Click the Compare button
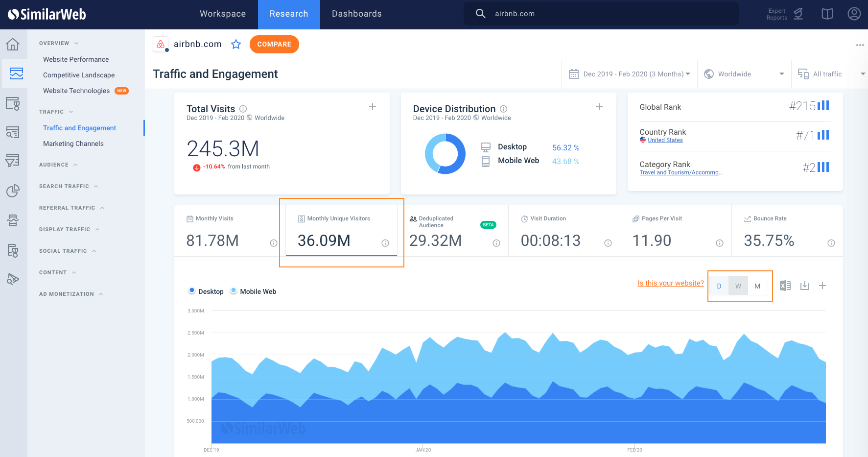The height and width of the screenshot is (457, 868). tap(274, 44)
